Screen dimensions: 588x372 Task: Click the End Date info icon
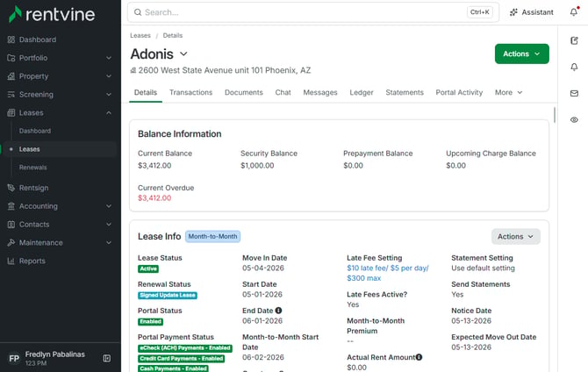pos(278,311)
